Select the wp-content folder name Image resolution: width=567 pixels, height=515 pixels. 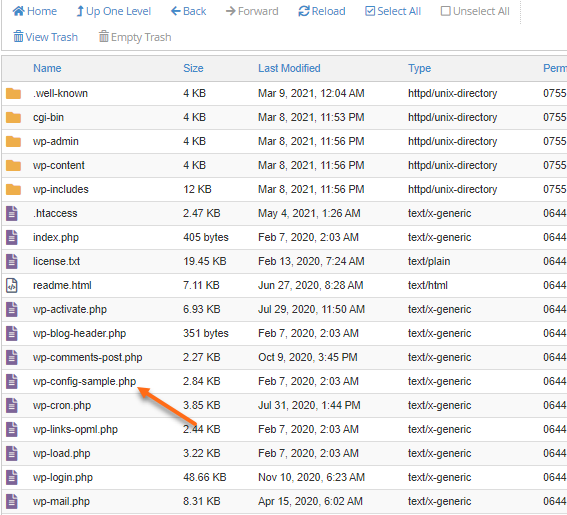click(x=59, y=166)
